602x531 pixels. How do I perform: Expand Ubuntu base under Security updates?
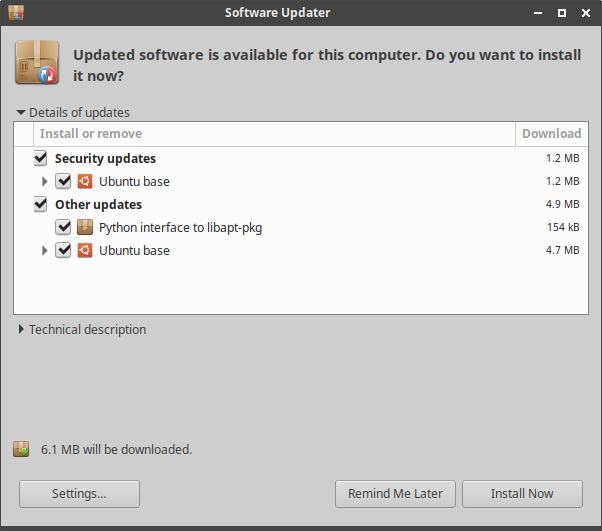[x=45, y=181]
